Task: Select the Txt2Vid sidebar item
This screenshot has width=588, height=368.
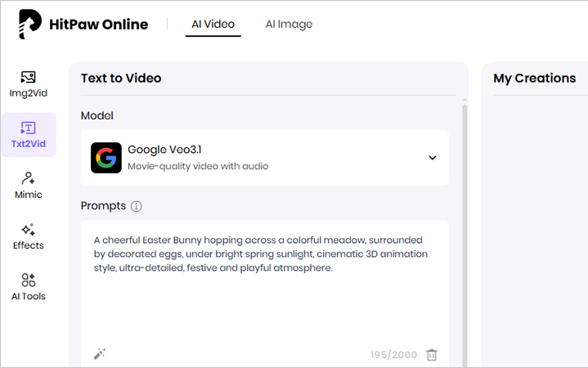Action: [29, 135]
